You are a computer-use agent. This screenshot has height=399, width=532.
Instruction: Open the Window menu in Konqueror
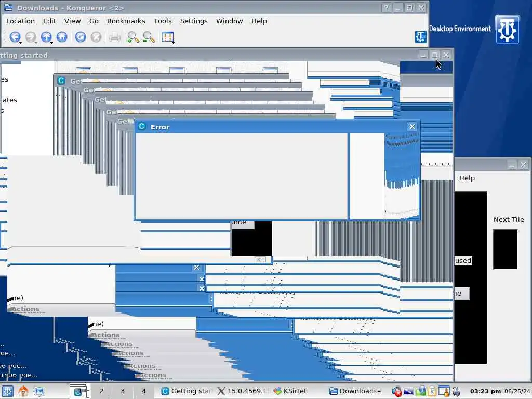click(229, 21)
